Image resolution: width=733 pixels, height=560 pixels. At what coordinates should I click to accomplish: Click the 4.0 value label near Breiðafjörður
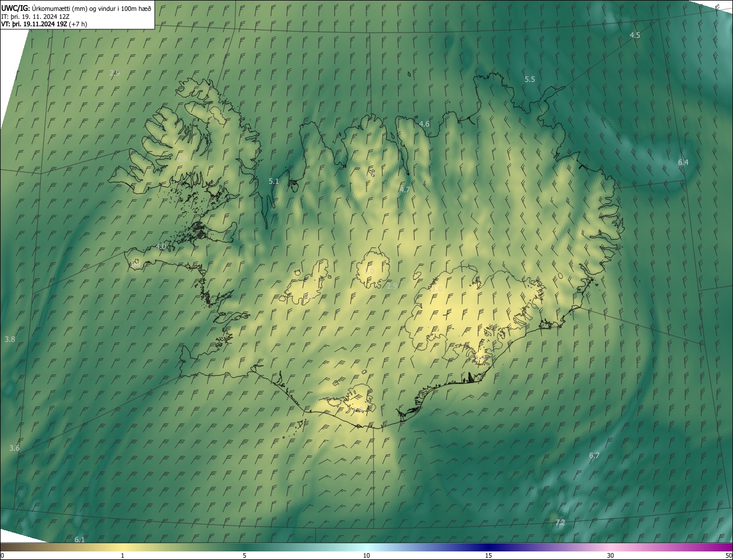coord(161,247)
